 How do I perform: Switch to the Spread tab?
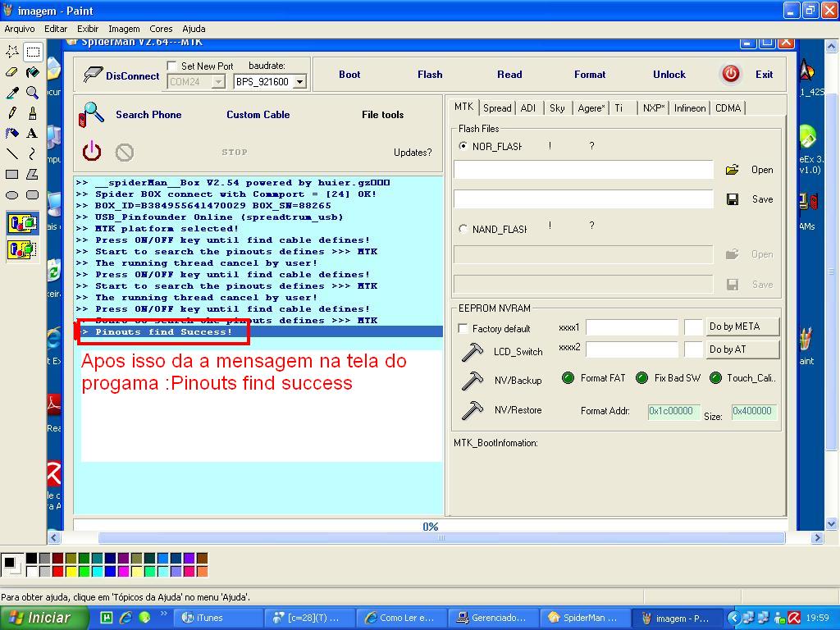tap(497, 108)
